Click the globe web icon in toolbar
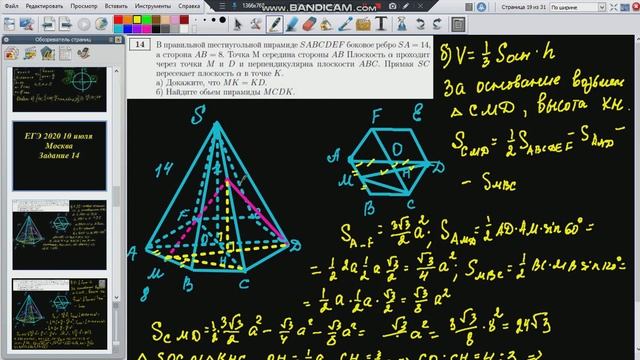The image size is (640, 360). tap(101, 24)
